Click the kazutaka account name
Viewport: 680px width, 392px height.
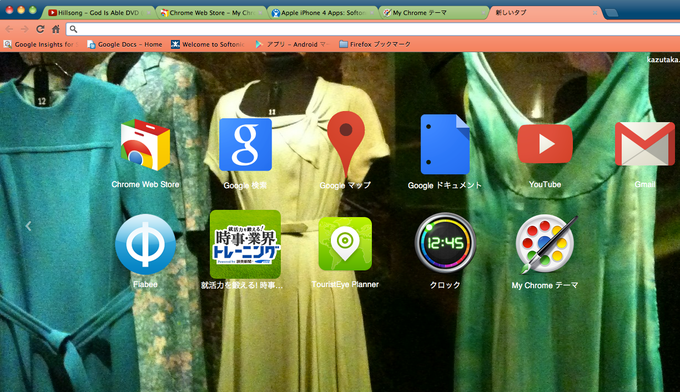663,60
